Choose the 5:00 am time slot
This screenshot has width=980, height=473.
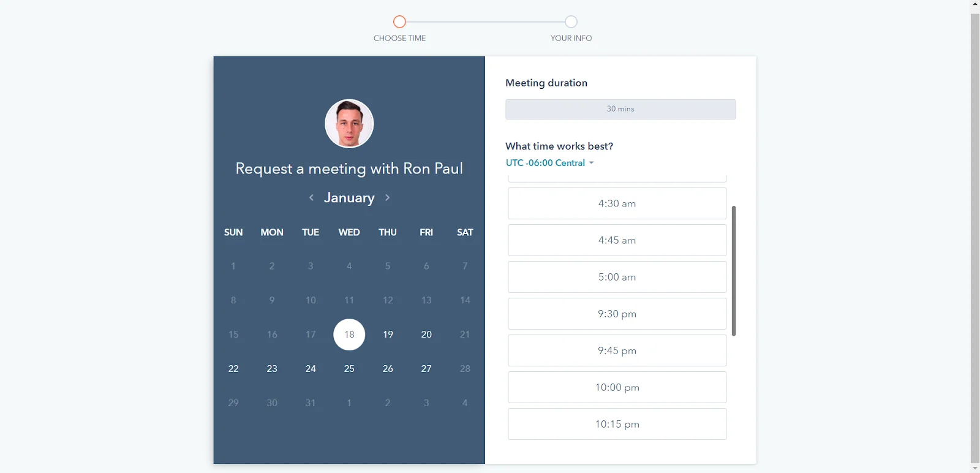point(617,277)
